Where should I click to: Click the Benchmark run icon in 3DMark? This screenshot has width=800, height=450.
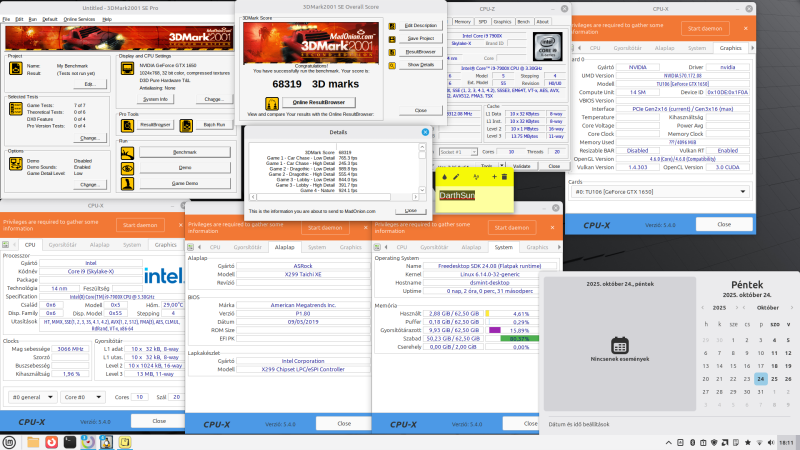(x=127, y=153)
